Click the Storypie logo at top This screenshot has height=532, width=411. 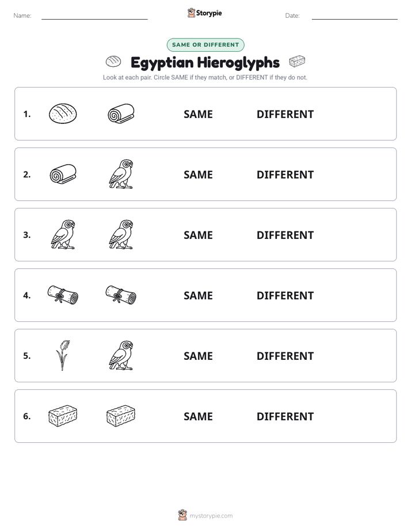coord(204,13)
